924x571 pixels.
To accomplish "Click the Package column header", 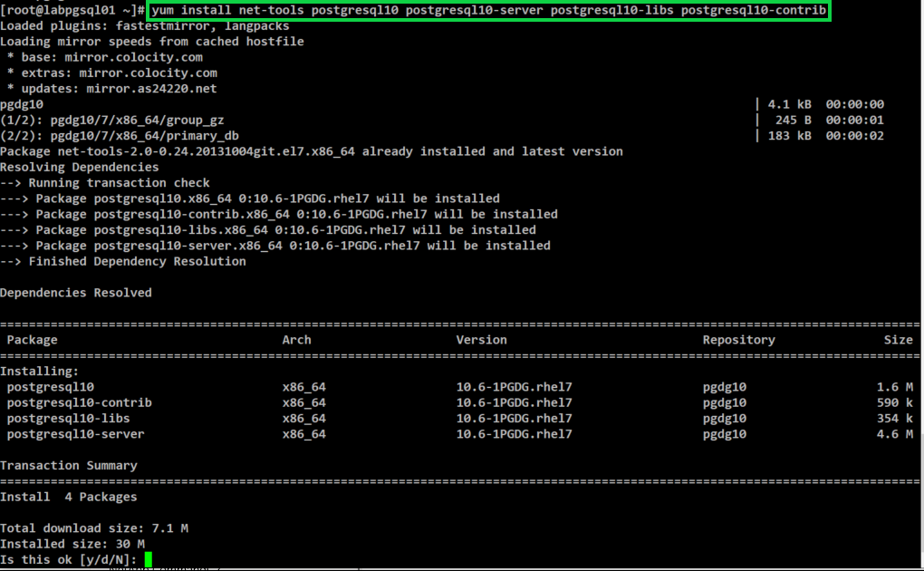I will (x=32, y=340).
